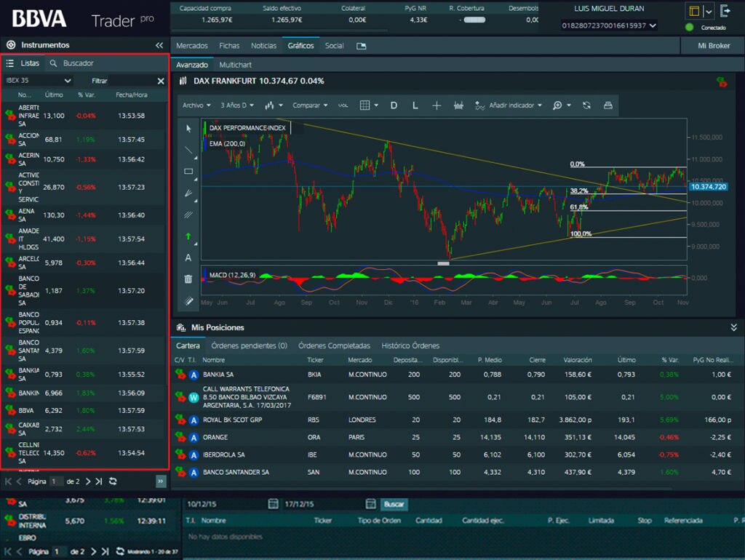This screenshot has height=560, width=745.
Task: Click the logout icon at top right
Action: coord(725,11)
